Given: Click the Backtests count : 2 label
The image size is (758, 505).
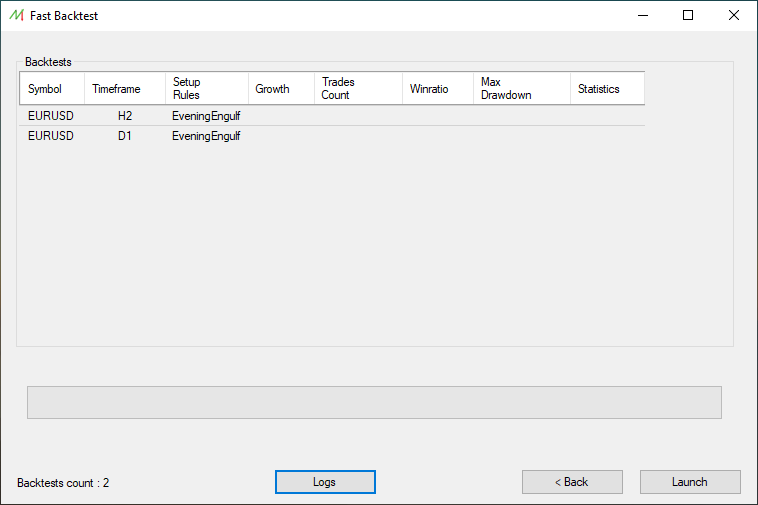Looking at the screenshot, I should [x=63, y=483].
